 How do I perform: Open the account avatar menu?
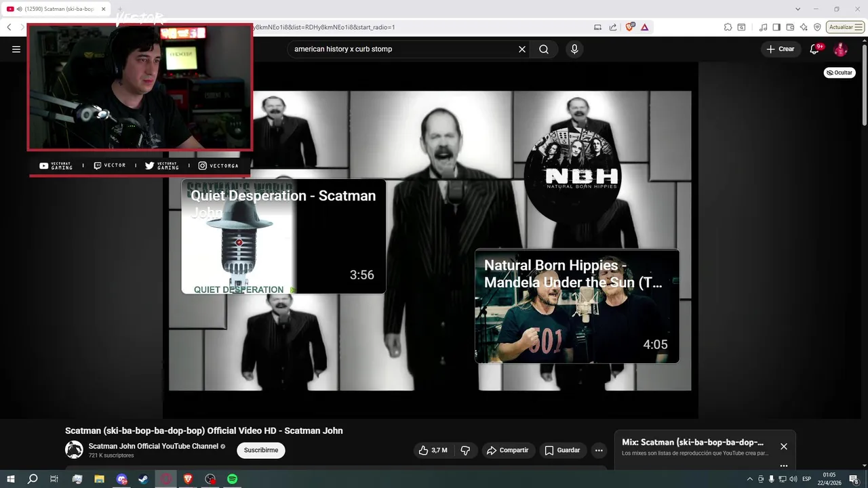click(841, 49)
